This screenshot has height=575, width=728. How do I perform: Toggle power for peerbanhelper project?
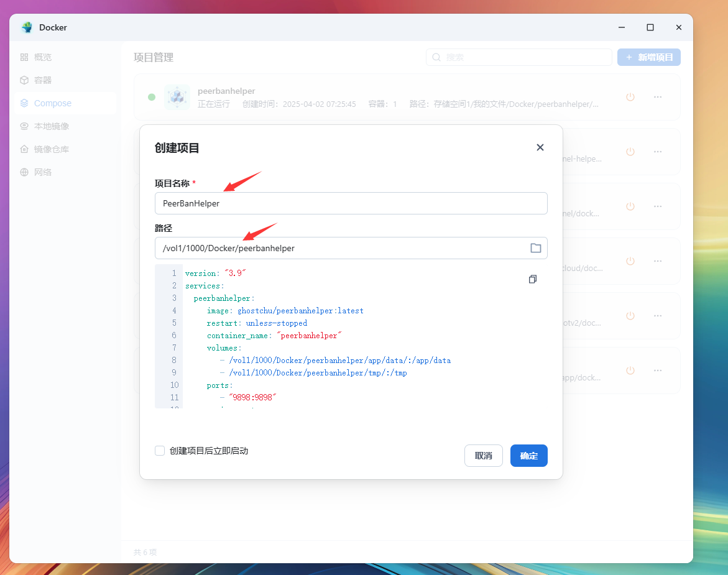[x=630, y=97]
